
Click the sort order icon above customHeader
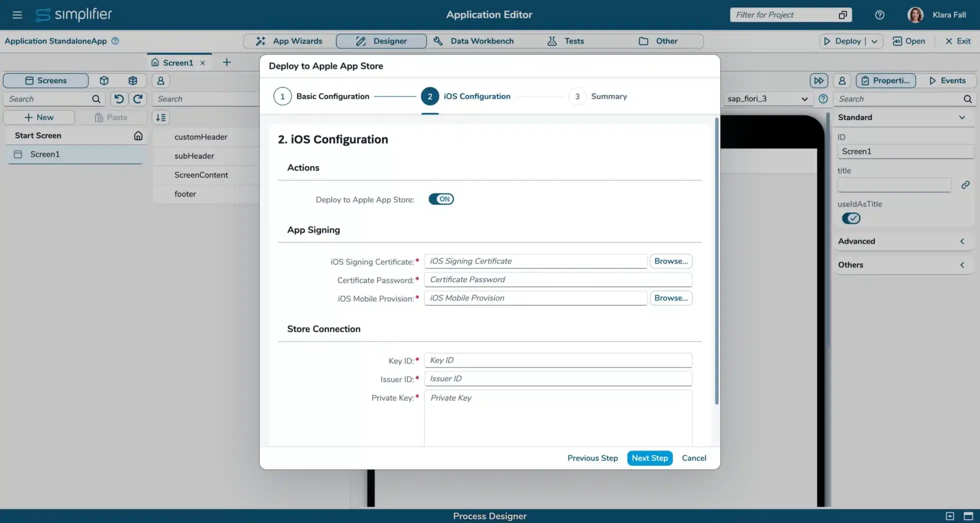pos(161,117)
